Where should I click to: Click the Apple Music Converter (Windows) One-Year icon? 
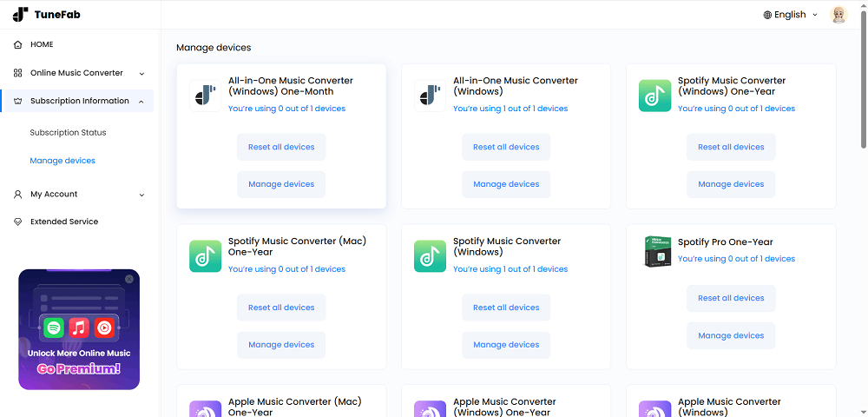(x=430, y=408)
